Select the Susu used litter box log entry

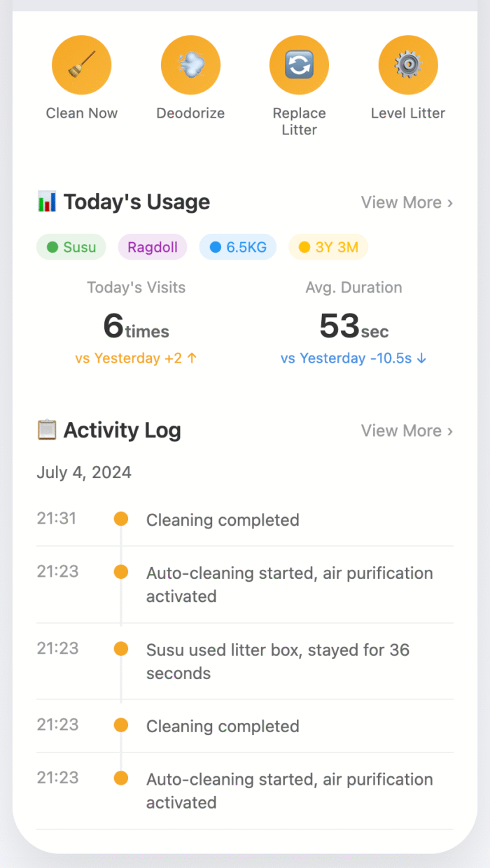coord(277,661)
